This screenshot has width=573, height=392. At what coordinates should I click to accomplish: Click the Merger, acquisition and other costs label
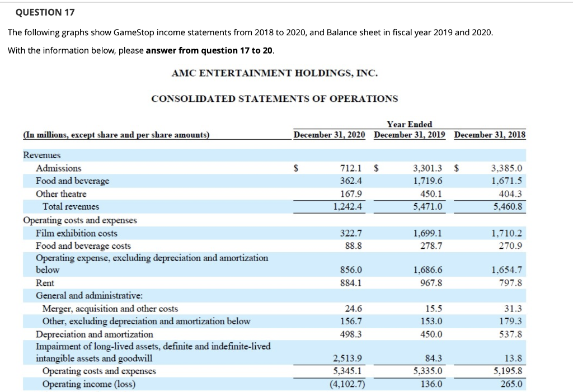(110, 309)
